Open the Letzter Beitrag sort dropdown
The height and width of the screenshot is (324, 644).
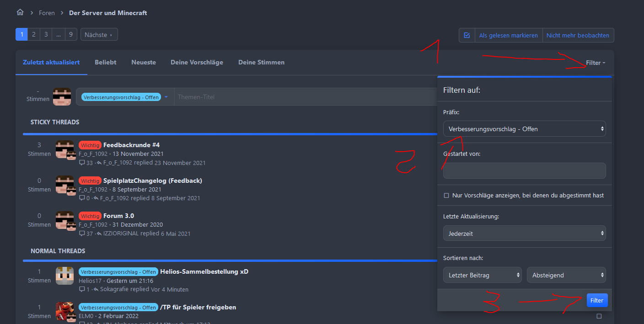coord(482,275)
